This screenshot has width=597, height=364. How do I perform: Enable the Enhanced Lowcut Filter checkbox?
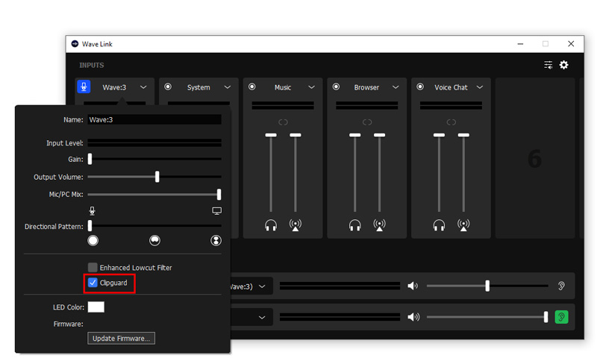point(93,267)
